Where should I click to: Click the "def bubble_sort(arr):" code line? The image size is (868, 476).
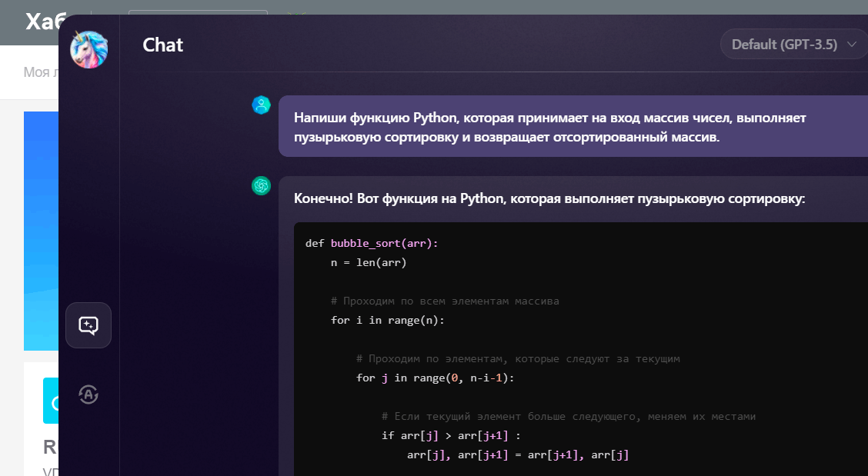coord(372,243)
